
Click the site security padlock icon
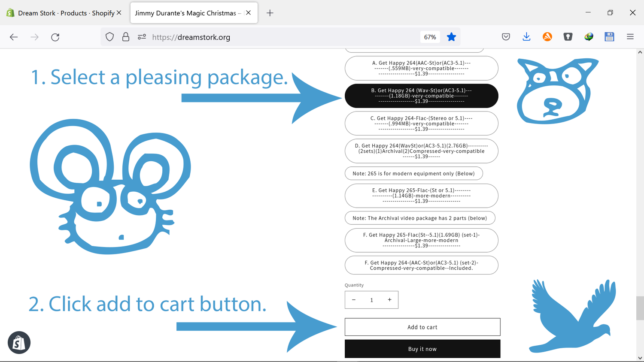126,37
